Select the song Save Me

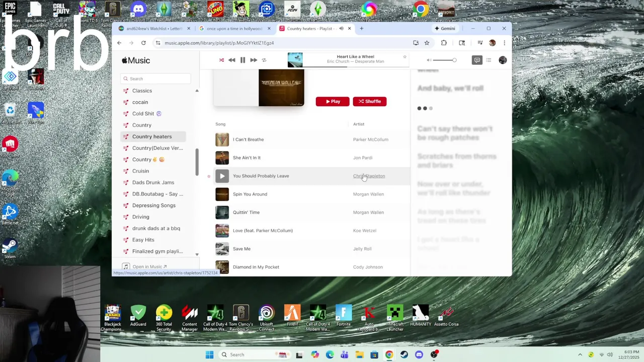(x=242, y=249)
